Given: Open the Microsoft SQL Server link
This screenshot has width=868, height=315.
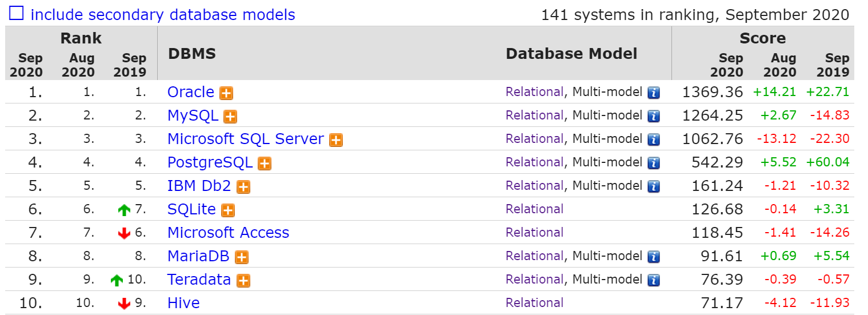Looking at the screenshot, I should (246, 139).
